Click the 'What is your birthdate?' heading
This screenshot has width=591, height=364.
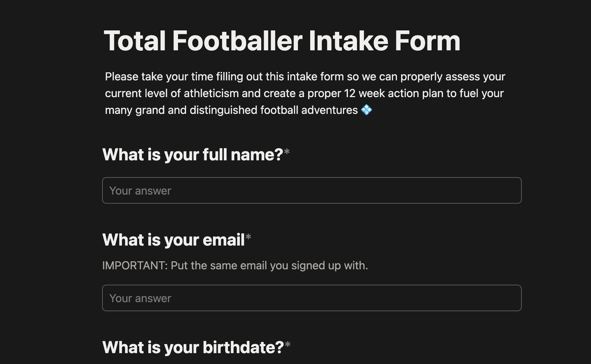click(193, 347)
